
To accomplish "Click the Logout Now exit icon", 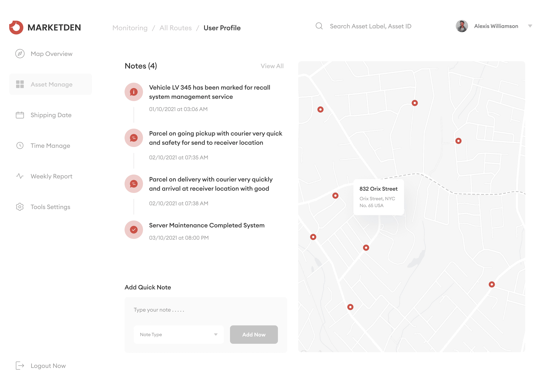I will [x=20, y=366].
